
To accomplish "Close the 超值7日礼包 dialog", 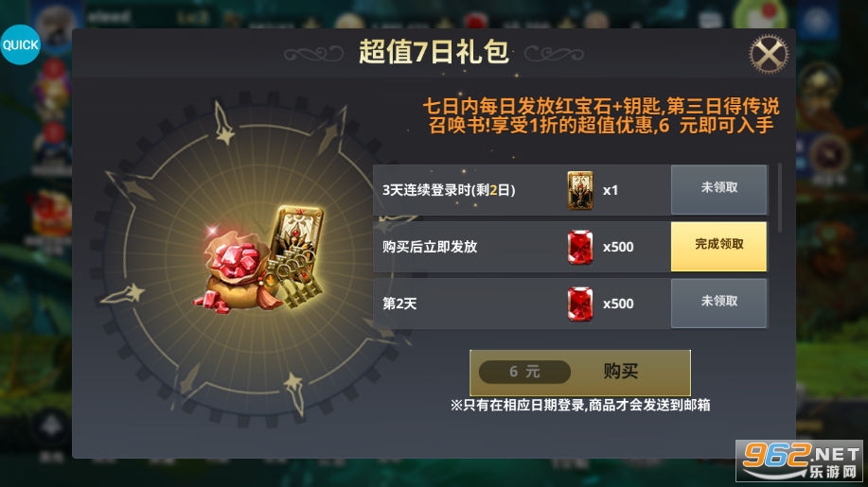I will pyautogui.click(x=769, y=54).
